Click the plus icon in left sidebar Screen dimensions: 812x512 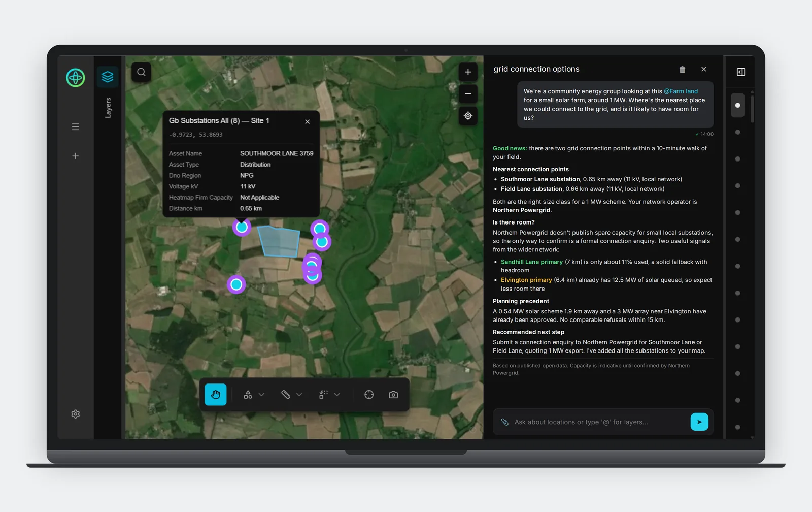pyautogui.click(x=76, y=156)
